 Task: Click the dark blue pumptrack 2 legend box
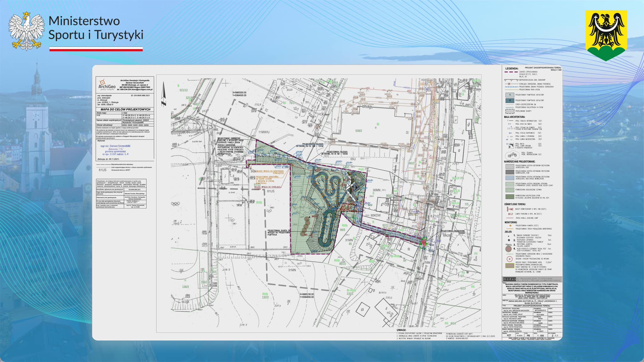point(509,101)
